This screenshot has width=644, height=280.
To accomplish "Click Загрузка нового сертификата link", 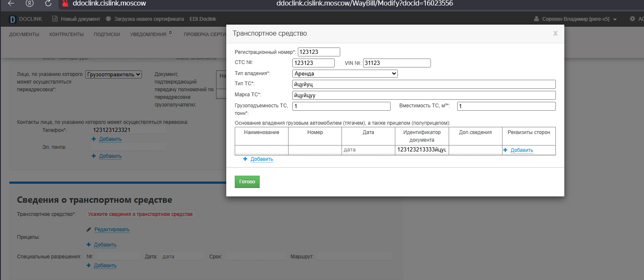I will coord(149,19).
